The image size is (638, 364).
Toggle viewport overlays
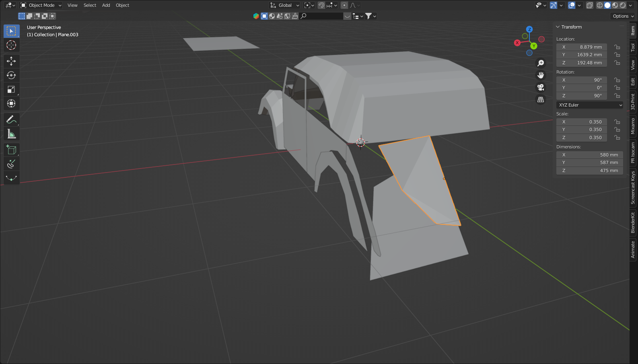[x=572, y=5]
